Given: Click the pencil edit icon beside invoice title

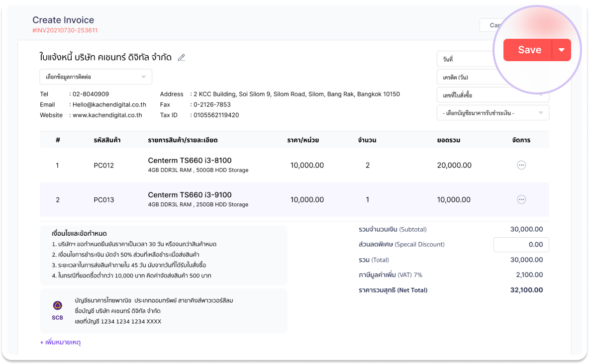Looking at the screenshot, I should (x=182, y=58).
